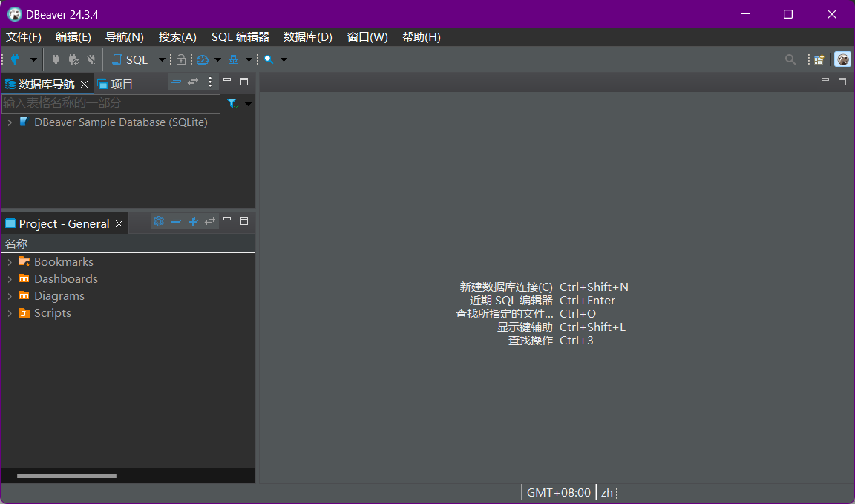Screen dimensions: 855x504
Task: Click the zh locale in status bar
Action: click(x=606, y=493)
